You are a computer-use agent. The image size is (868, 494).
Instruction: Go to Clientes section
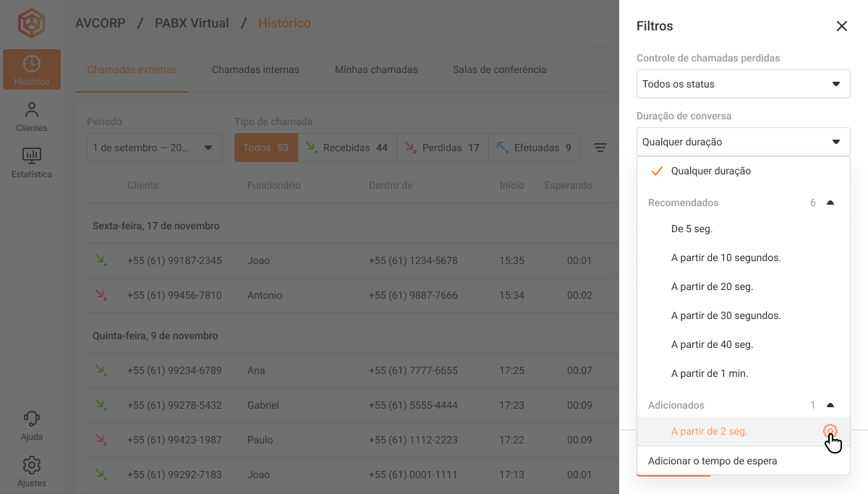point(31,116)
